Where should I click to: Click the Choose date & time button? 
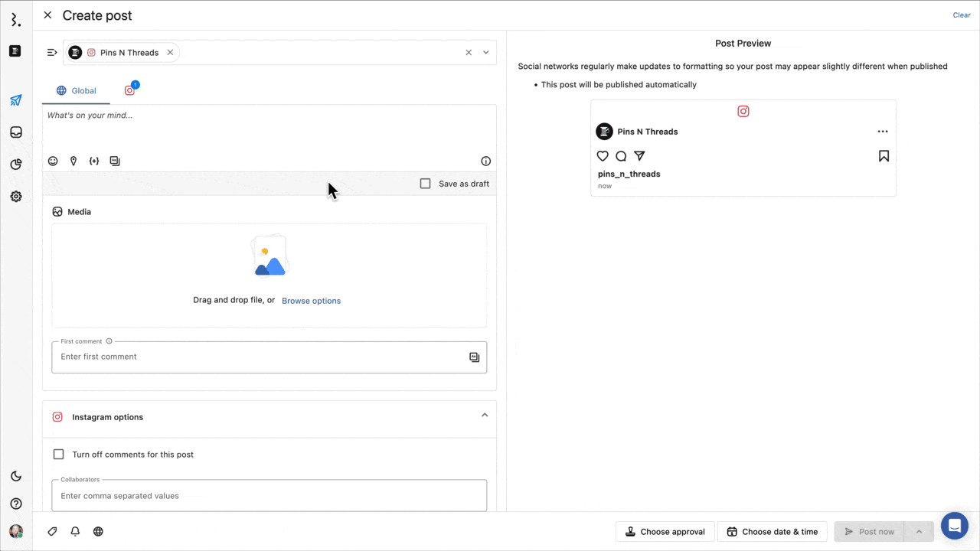(773, 531)
